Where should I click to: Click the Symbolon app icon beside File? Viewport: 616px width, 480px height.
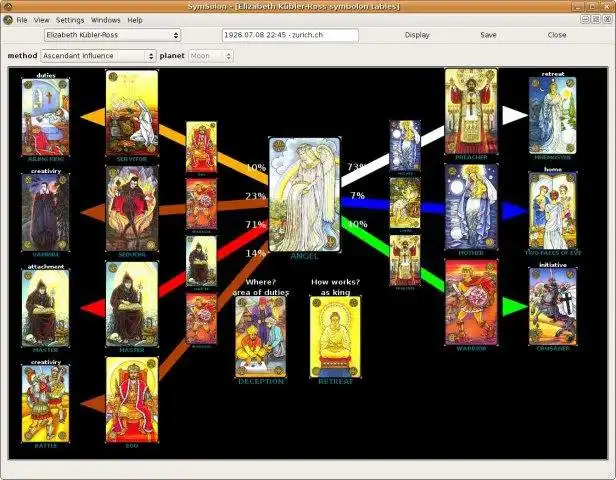(x=8, y=20)
